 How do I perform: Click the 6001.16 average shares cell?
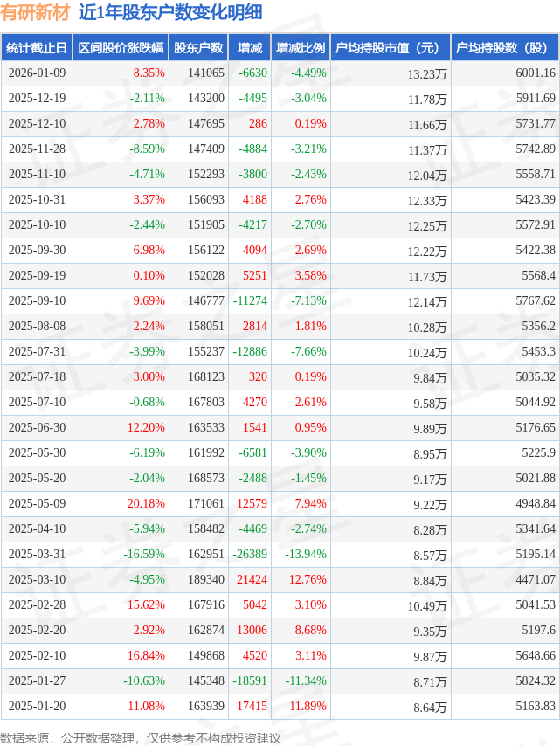tap(536, 73)
